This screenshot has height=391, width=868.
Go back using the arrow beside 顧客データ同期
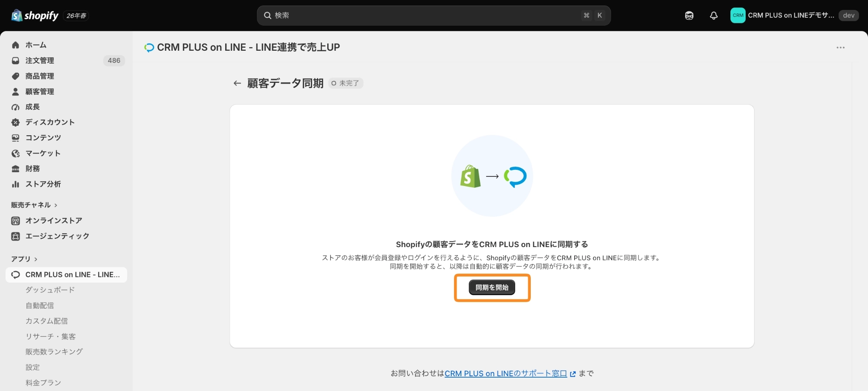click(x=237, y=83)
